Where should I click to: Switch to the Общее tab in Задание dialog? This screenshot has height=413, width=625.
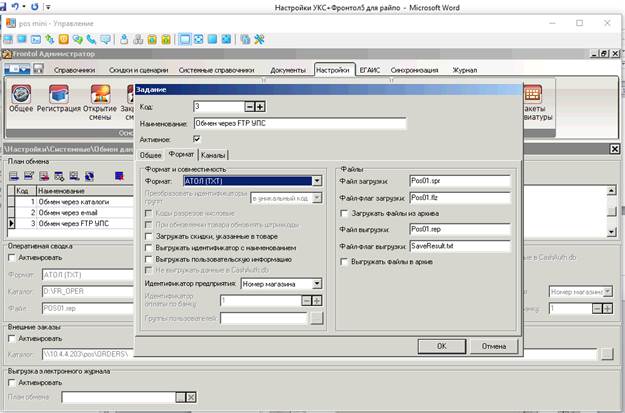(150, 155)
